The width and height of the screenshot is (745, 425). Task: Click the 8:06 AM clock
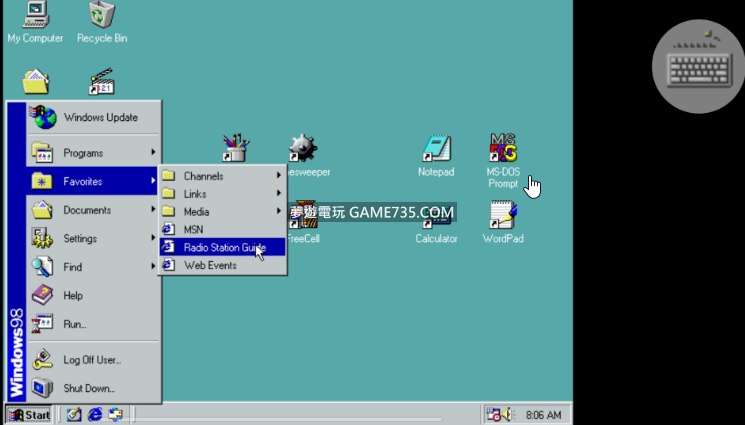(543, 415)
